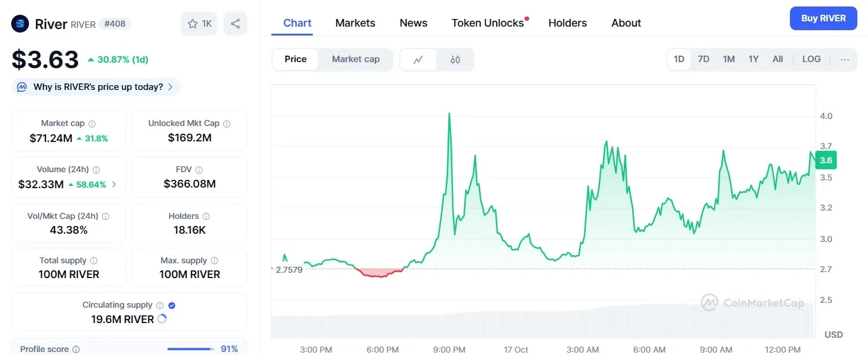The height and width of the screenshot is (355, 868).
Task: Expand Volume (24h) details chevron
Action: pos(114,185)
